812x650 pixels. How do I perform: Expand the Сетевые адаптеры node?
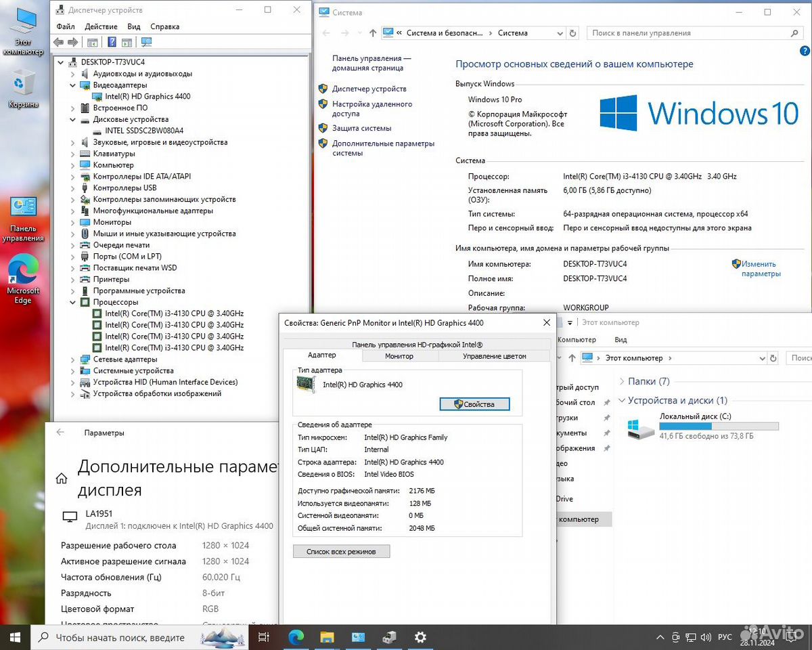tap(73, 360)
